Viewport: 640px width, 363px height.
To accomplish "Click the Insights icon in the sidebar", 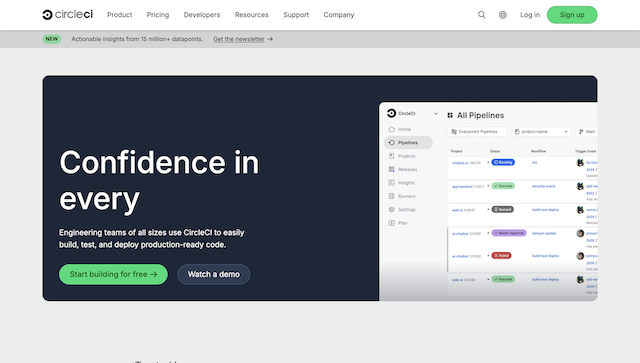I will 391,183.
